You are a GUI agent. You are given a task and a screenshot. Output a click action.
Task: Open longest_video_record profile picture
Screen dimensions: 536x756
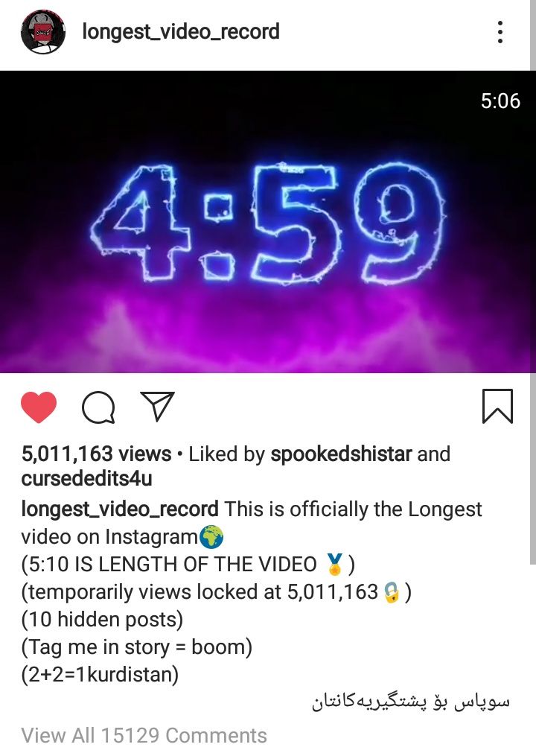point(42,32)
